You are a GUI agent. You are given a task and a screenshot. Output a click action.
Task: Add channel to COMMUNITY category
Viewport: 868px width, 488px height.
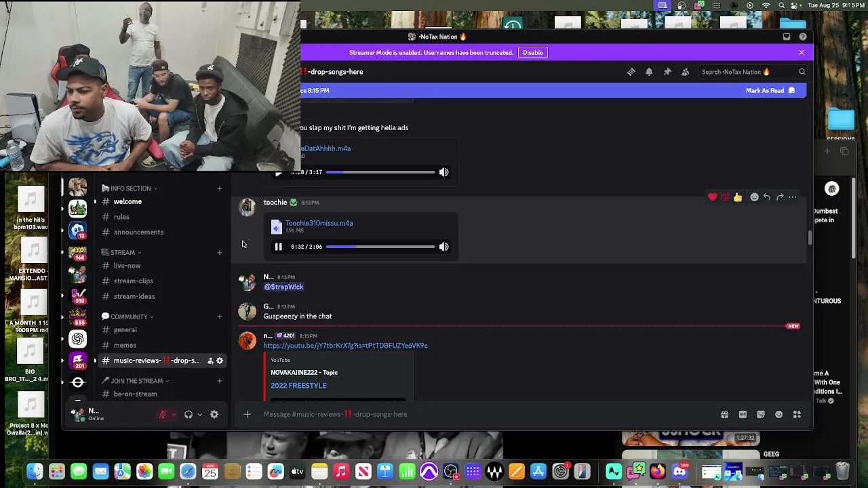click(x=219, y=317)
